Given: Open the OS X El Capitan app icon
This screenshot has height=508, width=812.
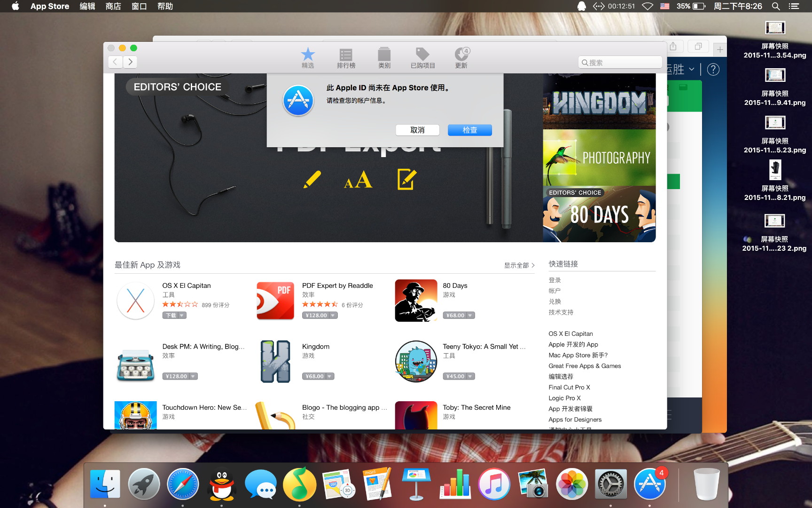Looking at the screenshot, I should 136,301.
